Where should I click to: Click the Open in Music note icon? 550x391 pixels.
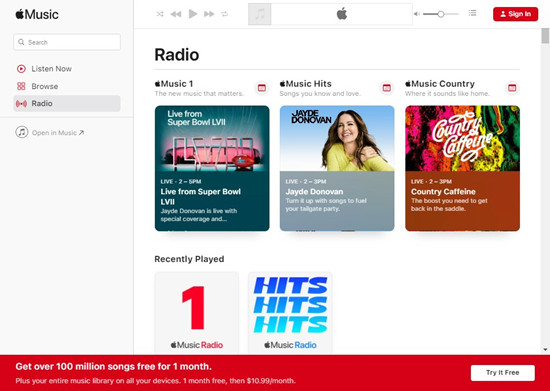22,132
